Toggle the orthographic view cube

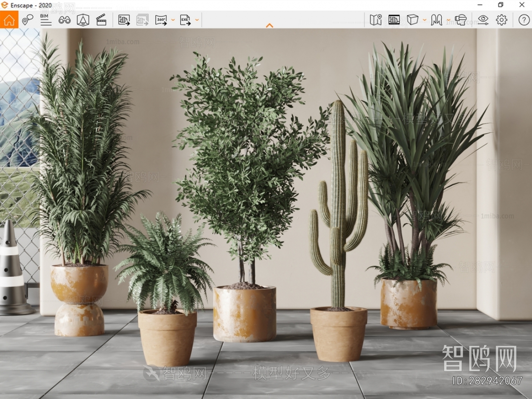[412, 20]
